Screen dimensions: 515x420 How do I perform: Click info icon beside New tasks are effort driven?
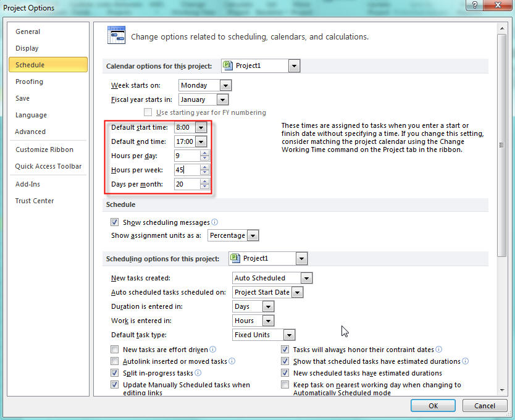(x=213, y=350)
